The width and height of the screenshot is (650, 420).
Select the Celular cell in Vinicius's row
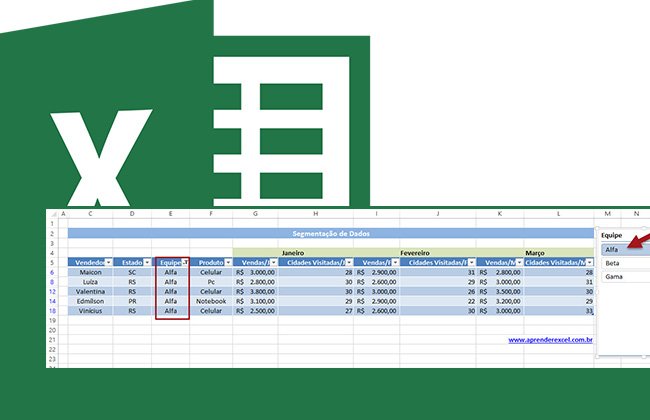coord(211,311)
